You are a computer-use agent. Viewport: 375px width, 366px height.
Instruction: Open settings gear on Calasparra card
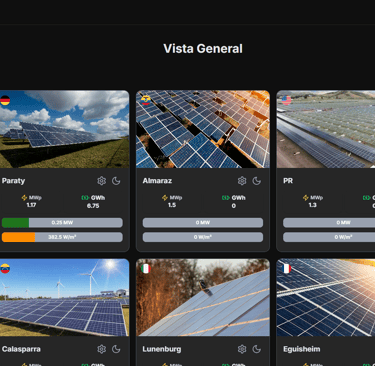click(x=102, y=349)
